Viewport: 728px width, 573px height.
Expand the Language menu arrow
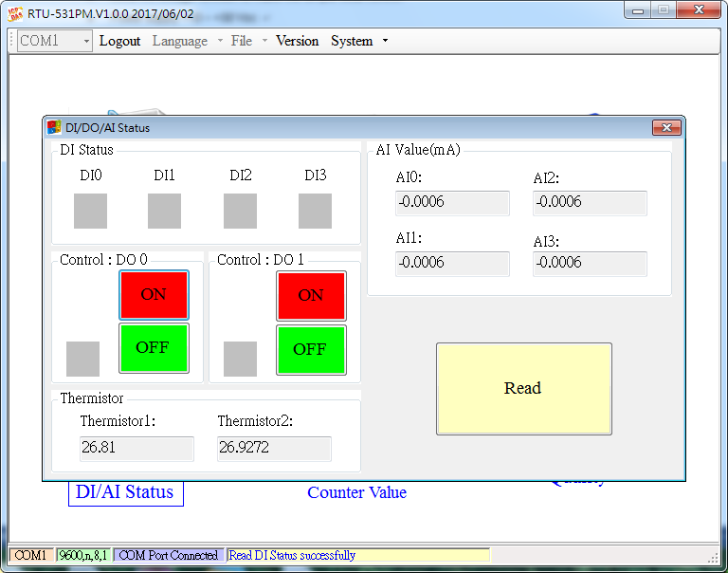click(x=220, y=41)
